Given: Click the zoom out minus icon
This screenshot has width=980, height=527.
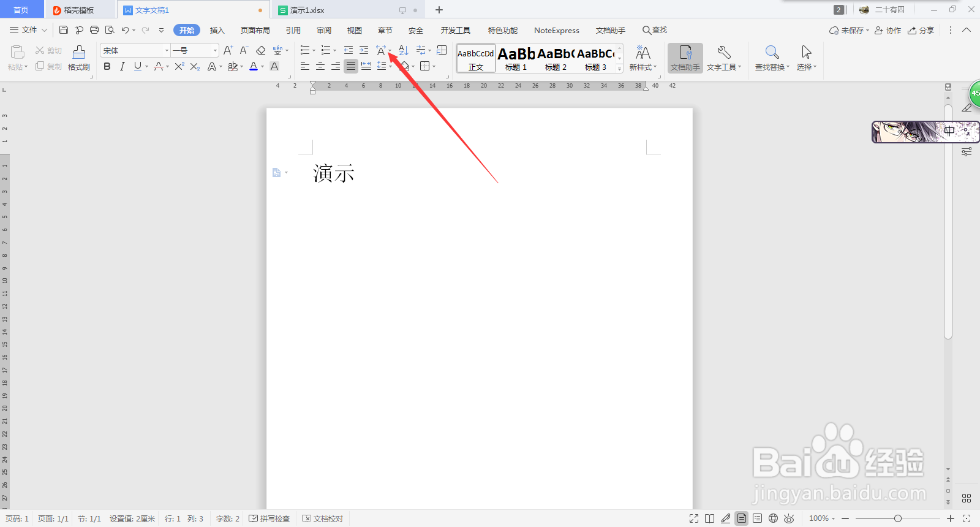Looking at the screenshot, I should 845,518.
